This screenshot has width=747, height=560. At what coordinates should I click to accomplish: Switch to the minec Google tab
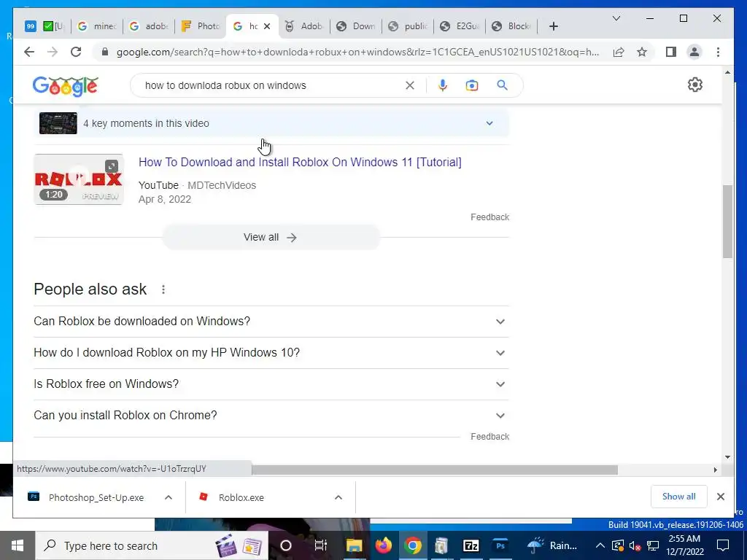tap(97, 26)
